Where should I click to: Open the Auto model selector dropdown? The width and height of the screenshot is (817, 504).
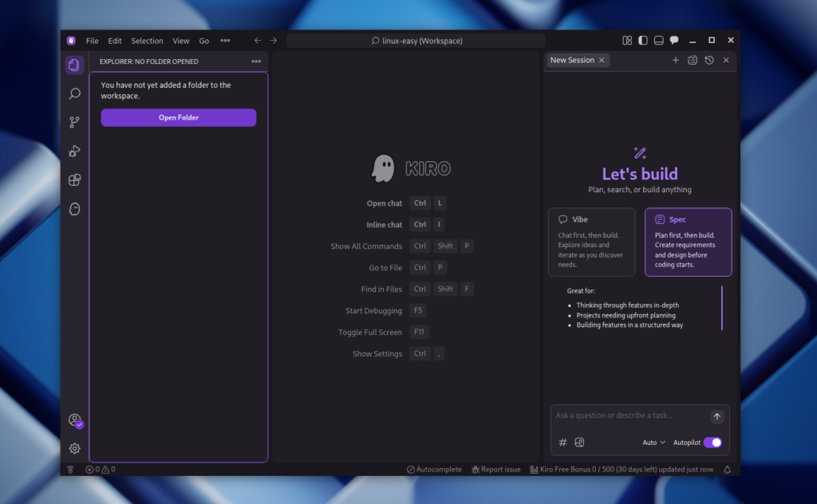click(x=653, y=442)
